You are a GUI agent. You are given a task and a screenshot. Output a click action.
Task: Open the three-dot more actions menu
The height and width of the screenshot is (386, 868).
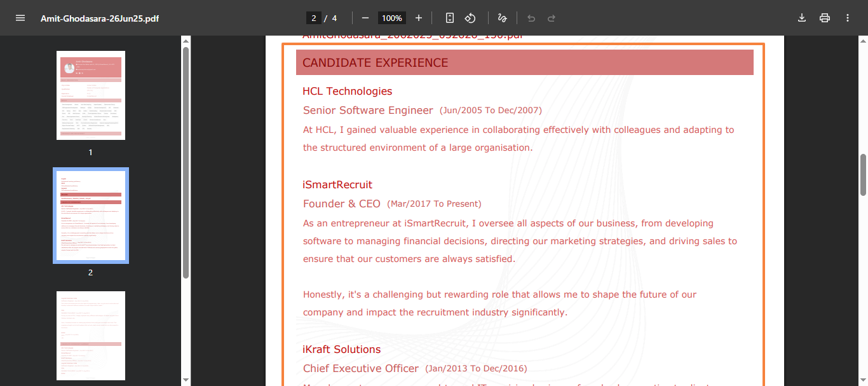[848, 18]
